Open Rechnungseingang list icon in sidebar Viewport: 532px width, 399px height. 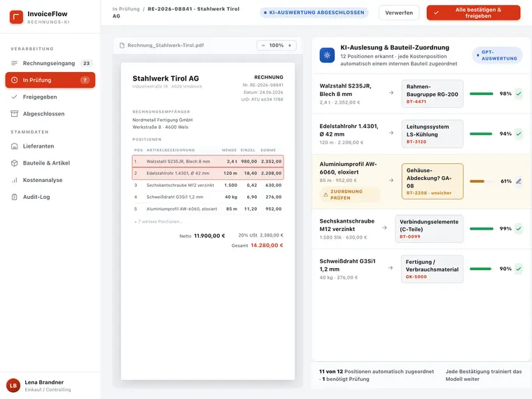[14, 63]
